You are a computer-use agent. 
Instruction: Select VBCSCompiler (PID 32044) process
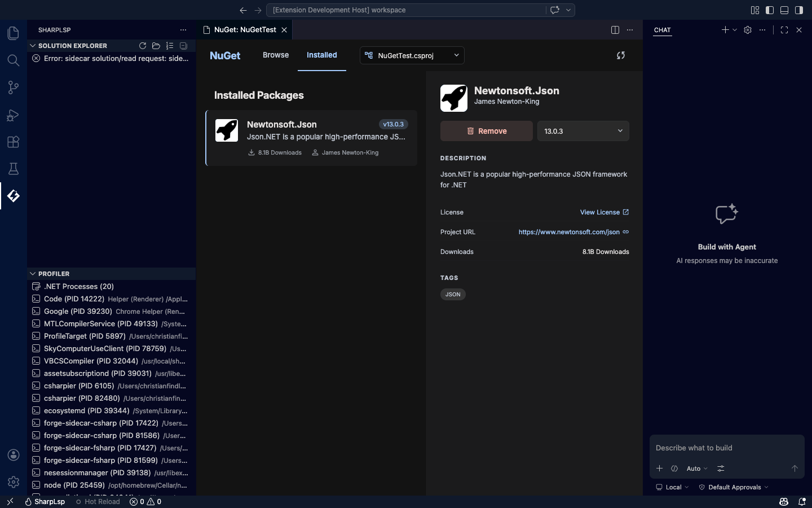point(111,361)
